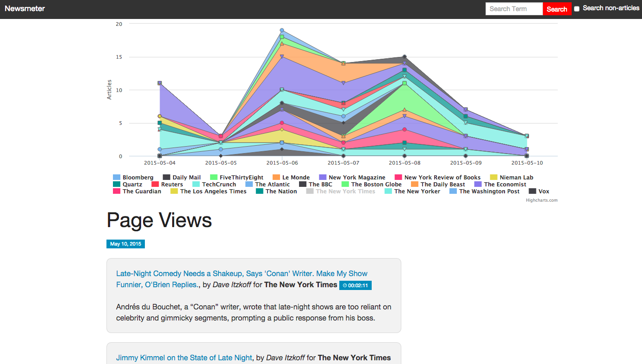Open the Jimmy Kimmel on Late Night article
The height and width of the screenshot is (364, 642).
(x=184, y=358)
